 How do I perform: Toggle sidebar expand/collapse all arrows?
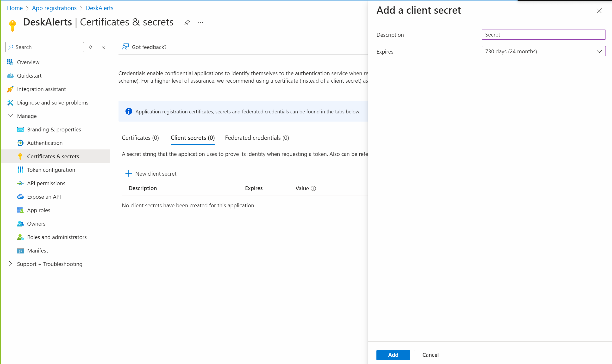(x=91, y=47)
